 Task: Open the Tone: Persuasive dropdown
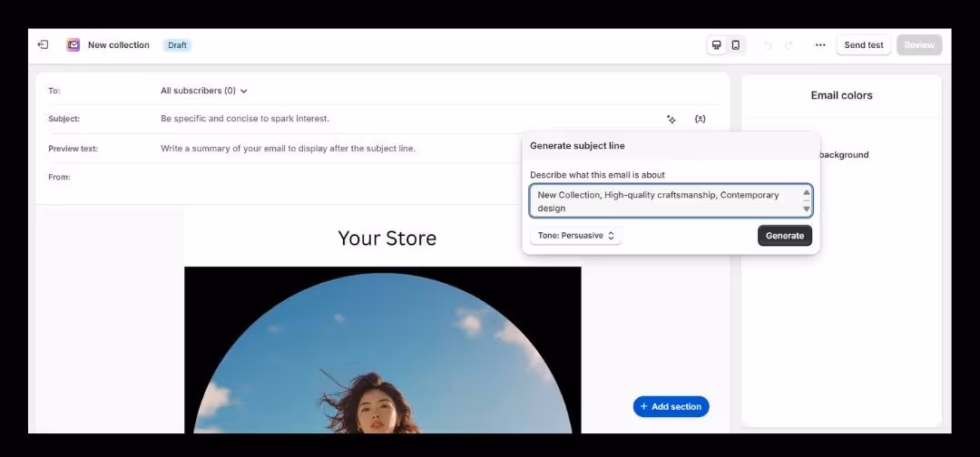click(x=575, y=236)
